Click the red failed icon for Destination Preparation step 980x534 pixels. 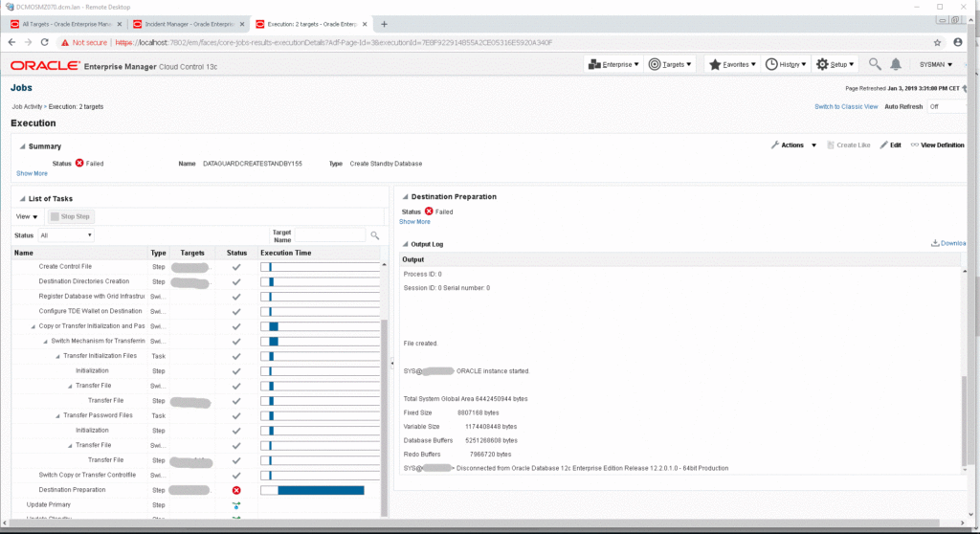point(235,490)
